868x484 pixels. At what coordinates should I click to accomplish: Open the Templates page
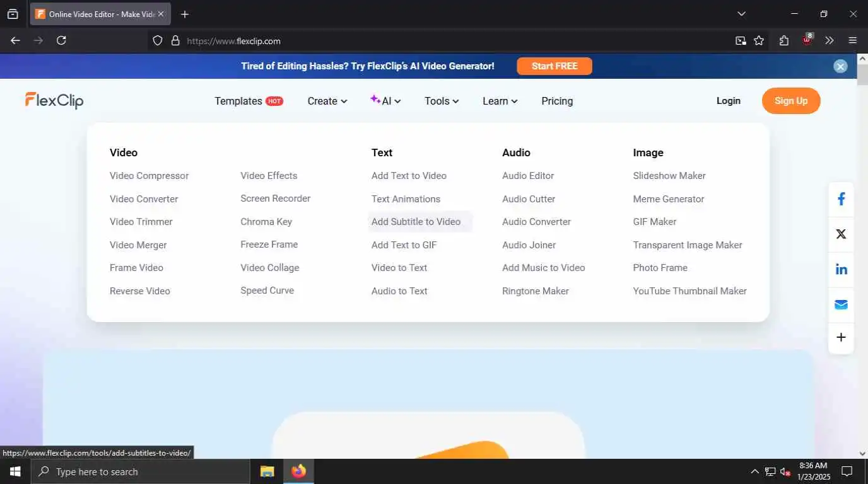[x=249, y=101]
